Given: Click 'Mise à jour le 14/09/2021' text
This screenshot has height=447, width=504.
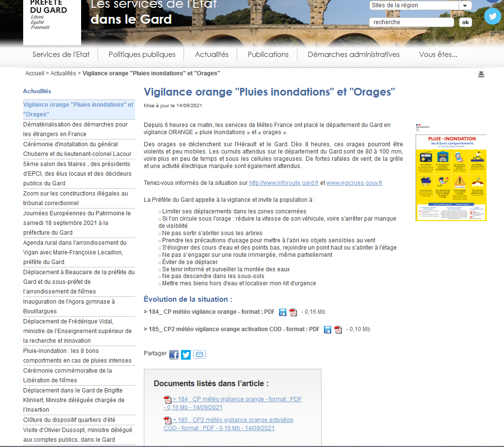Looking at the screenshot, I should click(x=173, y=106).
